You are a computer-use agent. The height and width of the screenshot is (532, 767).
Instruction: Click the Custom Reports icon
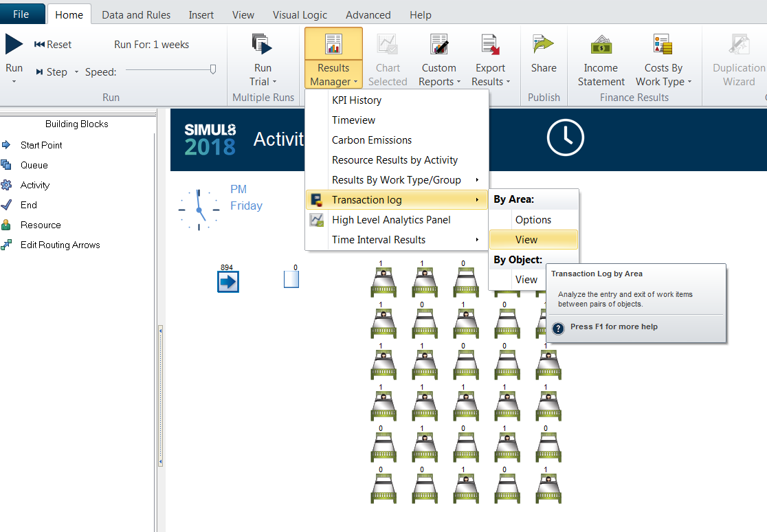coord(438,44)
